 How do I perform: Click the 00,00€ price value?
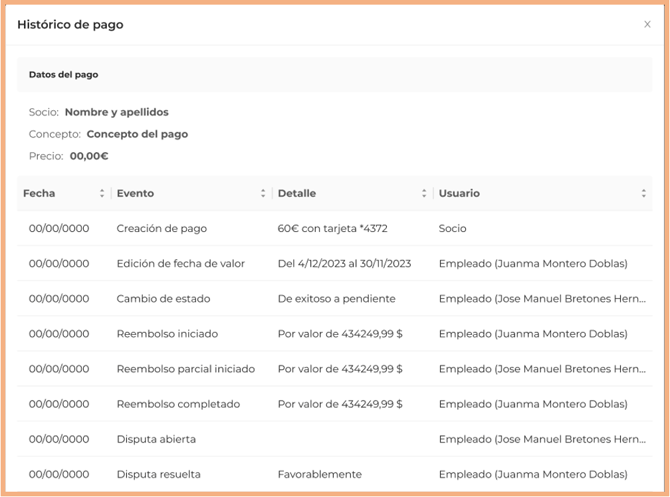[89, 156]
